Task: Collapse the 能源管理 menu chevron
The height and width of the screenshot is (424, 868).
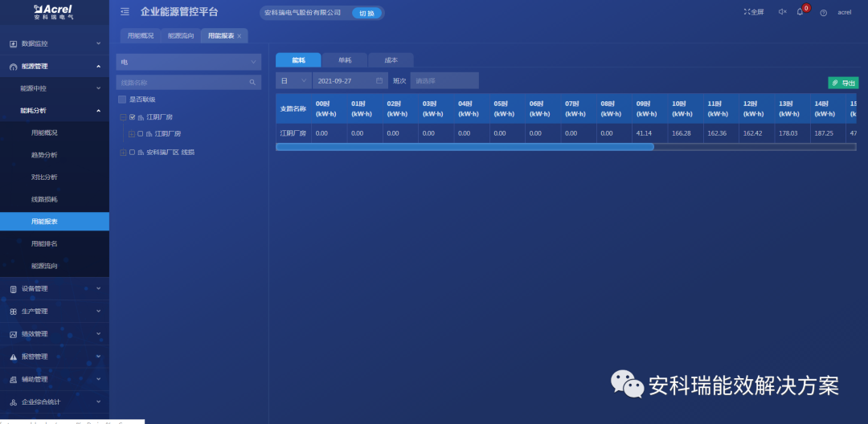Action: (x=99, y=67)
